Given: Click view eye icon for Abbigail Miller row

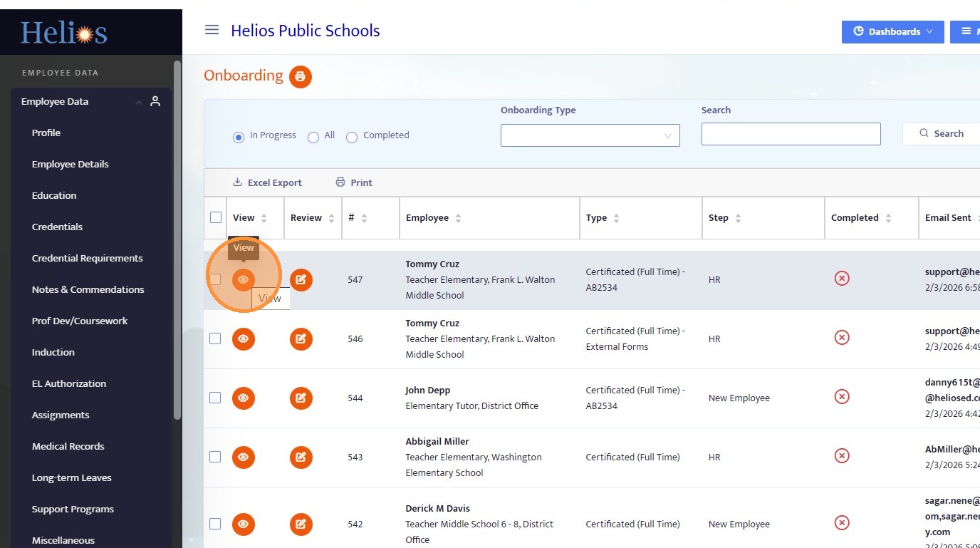Looking at the screenshot, I should [x=243, y=457].
